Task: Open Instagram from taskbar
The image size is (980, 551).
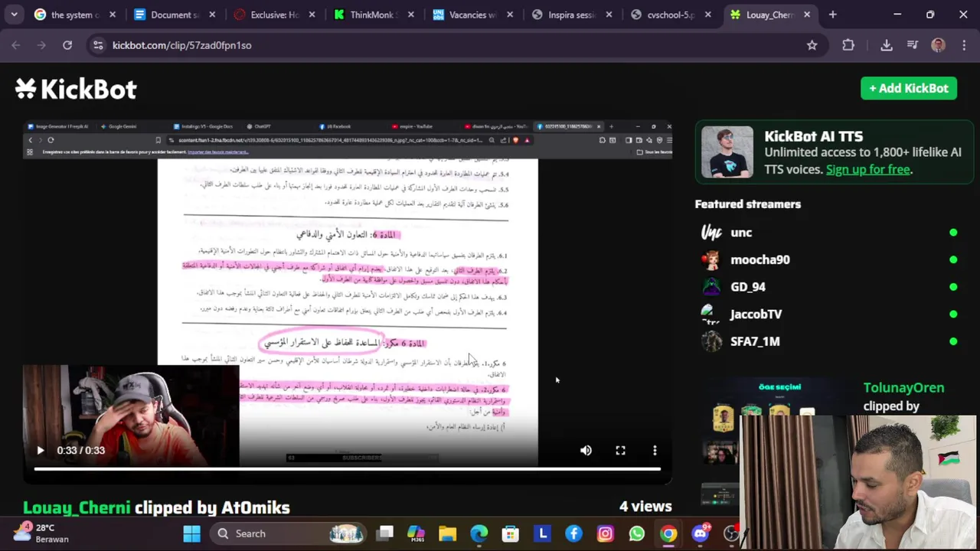Action: (605, 533)
